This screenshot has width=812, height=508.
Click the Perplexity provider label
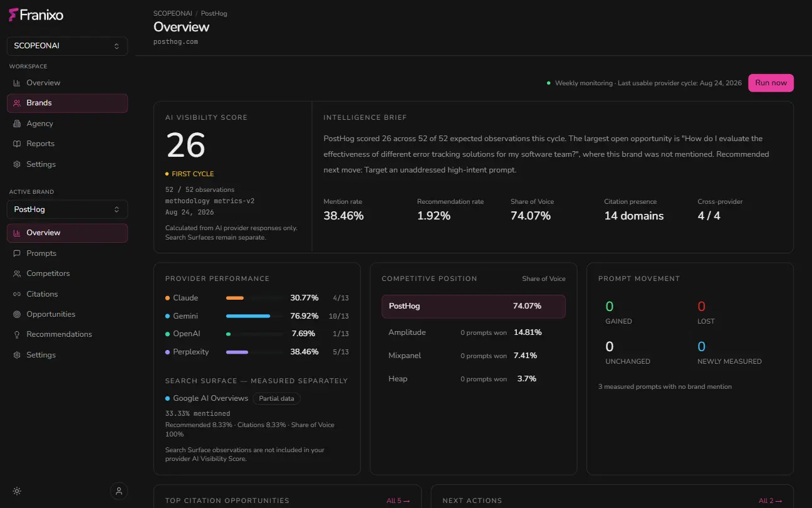pyautogui.click(x=191, y=352)
